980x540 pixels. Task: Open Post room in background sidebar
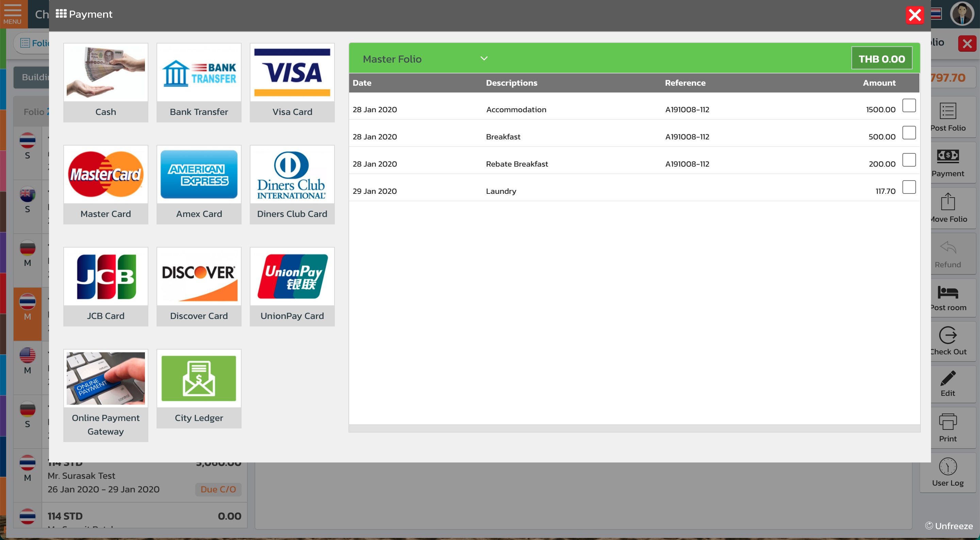point(947,298)
